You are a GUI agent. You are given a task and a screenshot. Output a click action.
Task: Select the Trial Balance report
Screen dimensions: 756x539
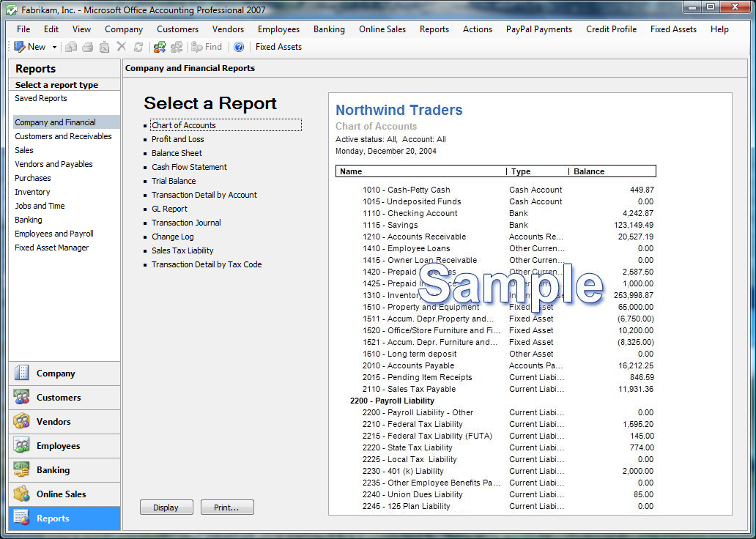point(174,182)
